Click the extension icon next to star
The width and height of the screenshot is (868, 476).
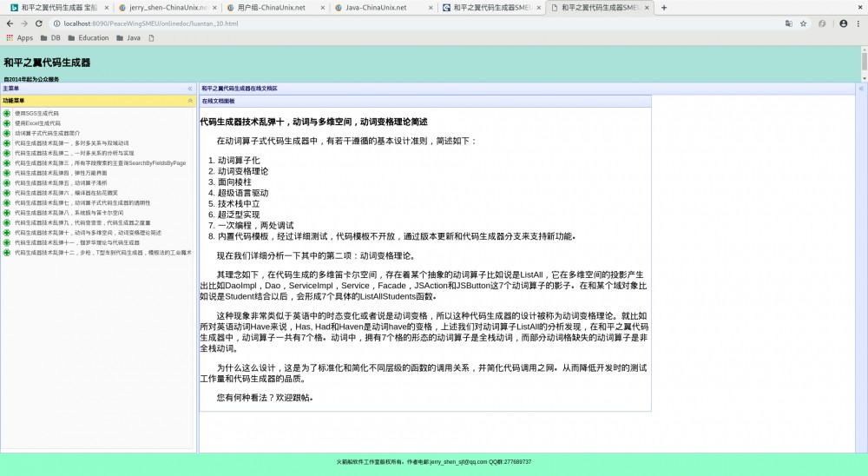tap(822, 23)
